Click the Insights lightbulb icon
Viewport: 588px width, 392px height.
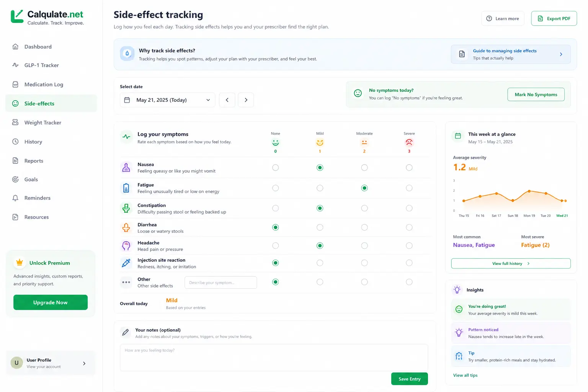[457, 290]
